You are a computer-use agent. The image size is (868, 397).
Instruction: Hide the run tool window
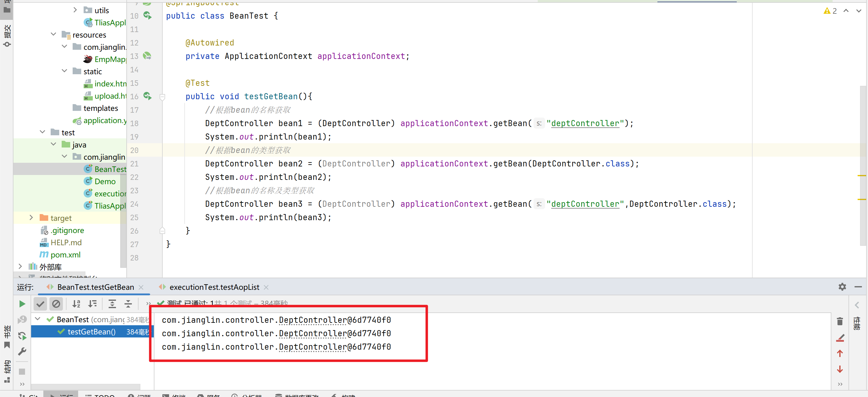click(x=858, y=287)
